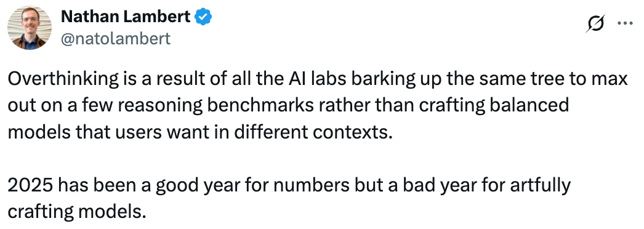Visit the @natolambert handle link
The width and height of the screenshot is (644, 229).
tap(115, 38)
